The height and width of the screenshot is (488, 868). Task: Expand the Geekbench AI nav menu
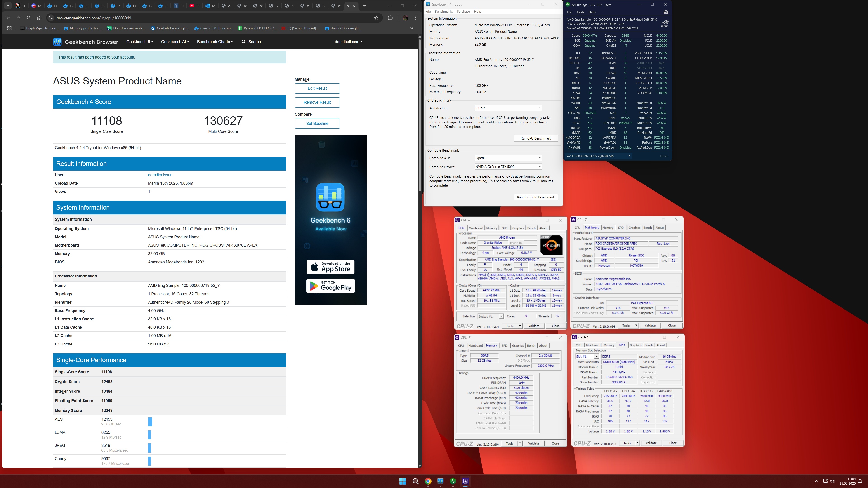[175, 42]
